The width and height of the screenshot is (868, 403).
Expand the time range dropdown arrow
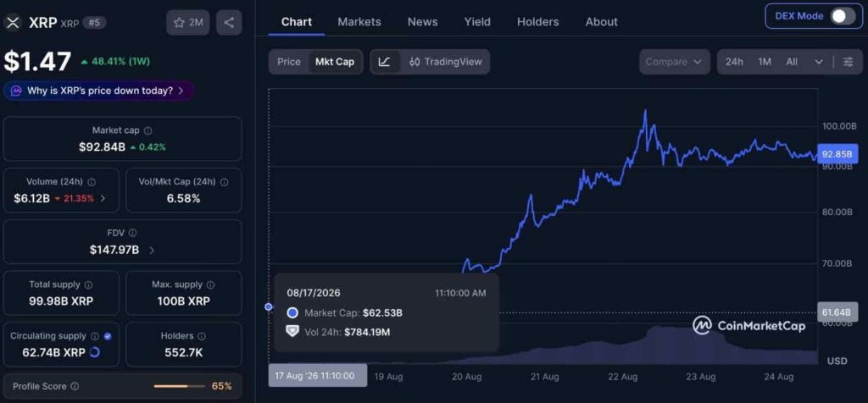[x=819, y=62]
